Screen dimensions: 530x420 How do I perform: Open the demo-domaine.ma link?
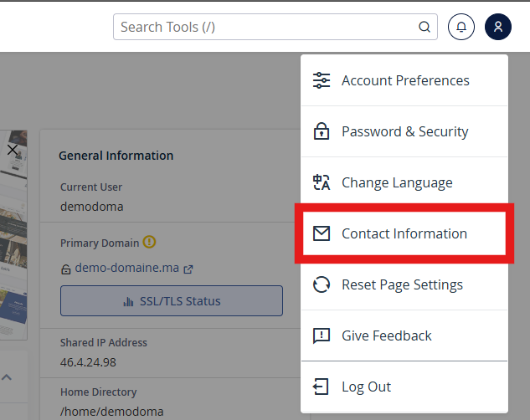(x=126, y=269)
